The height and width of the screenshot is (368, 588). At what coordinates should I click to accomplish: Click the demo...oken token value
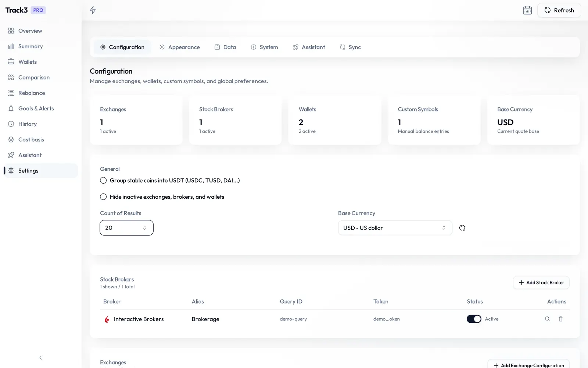click(x=387, y=319)
